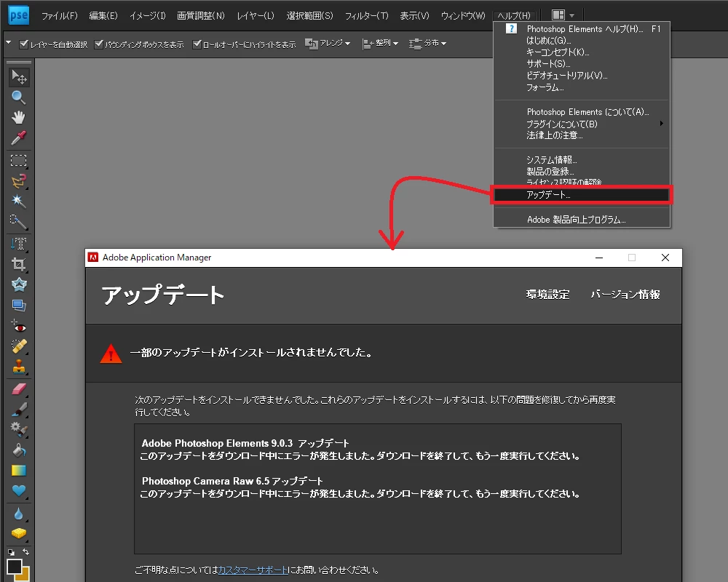Choose システム情報 from Help menu
The width and height of the screenshot is (728, 582).
pyautogui.click(x=582, y=159)
